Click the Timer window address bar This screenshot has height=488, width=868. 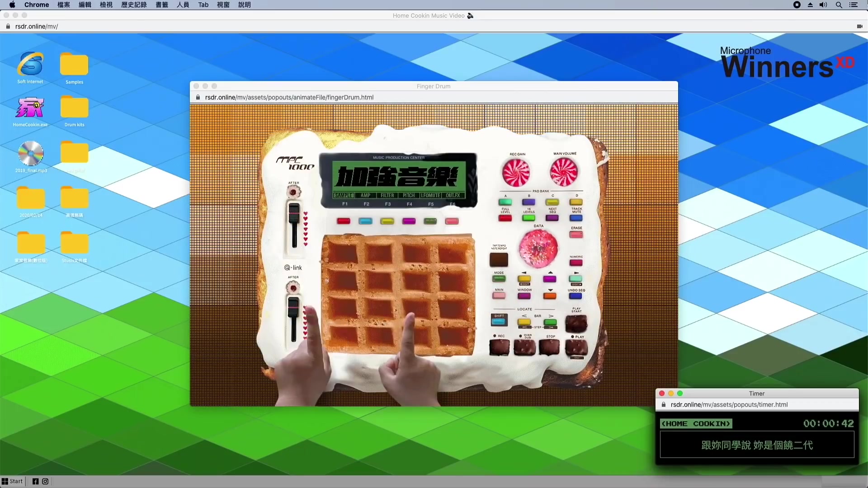pyautogui.click(x=757, y=405)
